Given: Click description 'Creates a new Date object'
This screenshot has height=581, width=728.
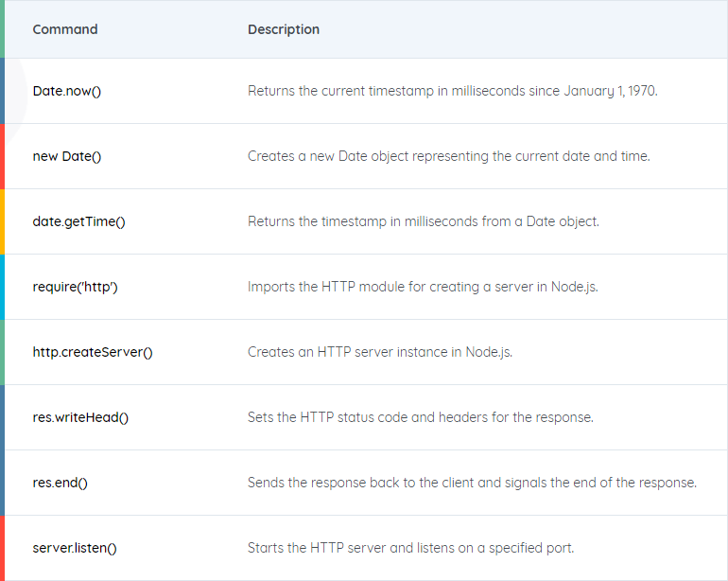Looking at the screenshot, I should 448,156.
